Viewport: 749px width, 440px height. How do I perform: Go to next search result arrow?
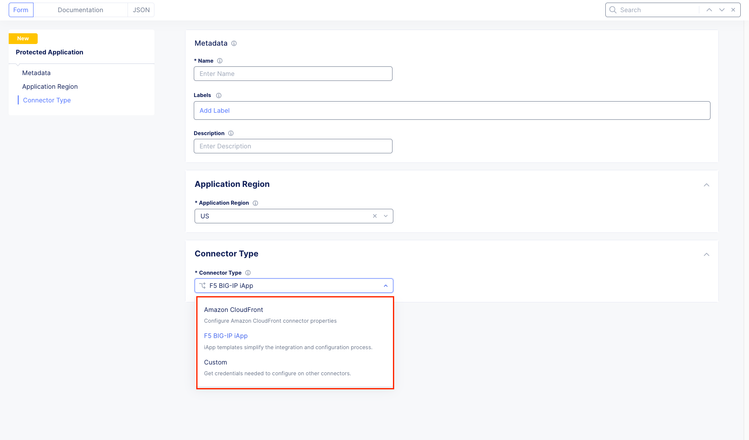pyautogui.click(x=722, y=10)
